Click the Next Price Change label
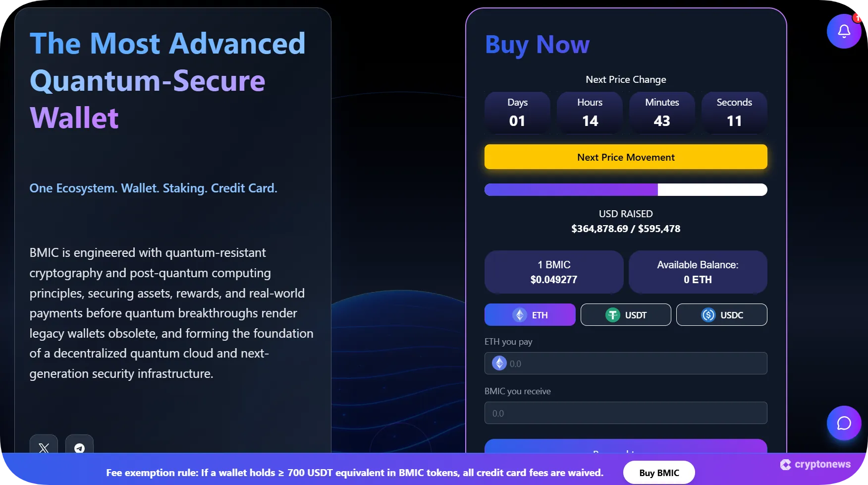 [625, 79]
